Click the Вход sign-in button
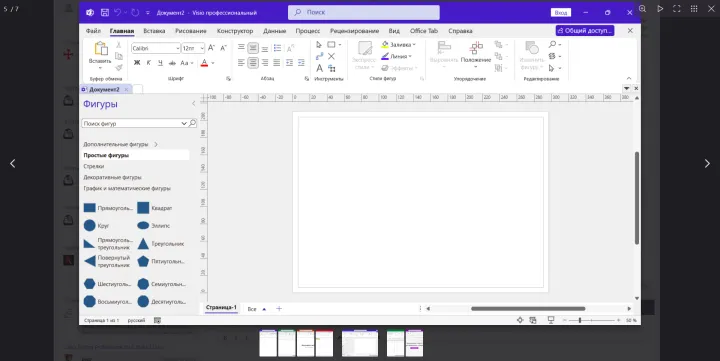The width and height of the screenshot is (720, 361). point(561,12)
